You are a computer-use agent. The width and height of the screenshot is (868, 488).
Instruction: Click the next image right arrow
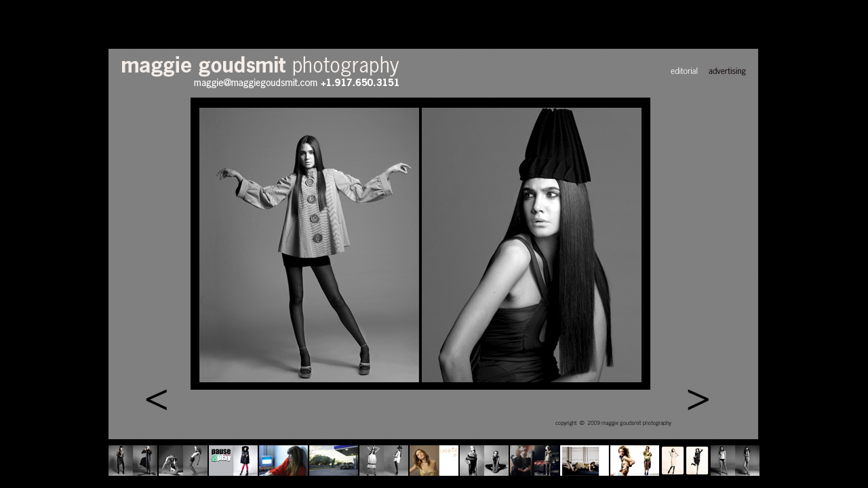point(697,401)
